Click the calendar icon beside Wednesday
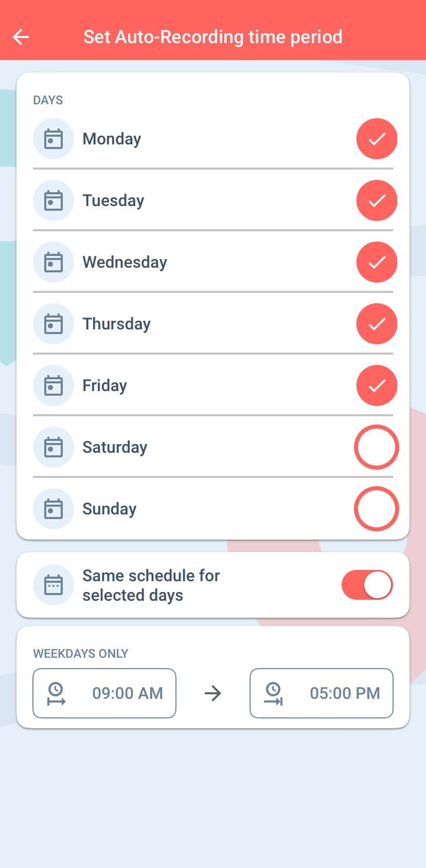Image resolution: width=426 pixels, height=868 pixels. tap(54, 262)
